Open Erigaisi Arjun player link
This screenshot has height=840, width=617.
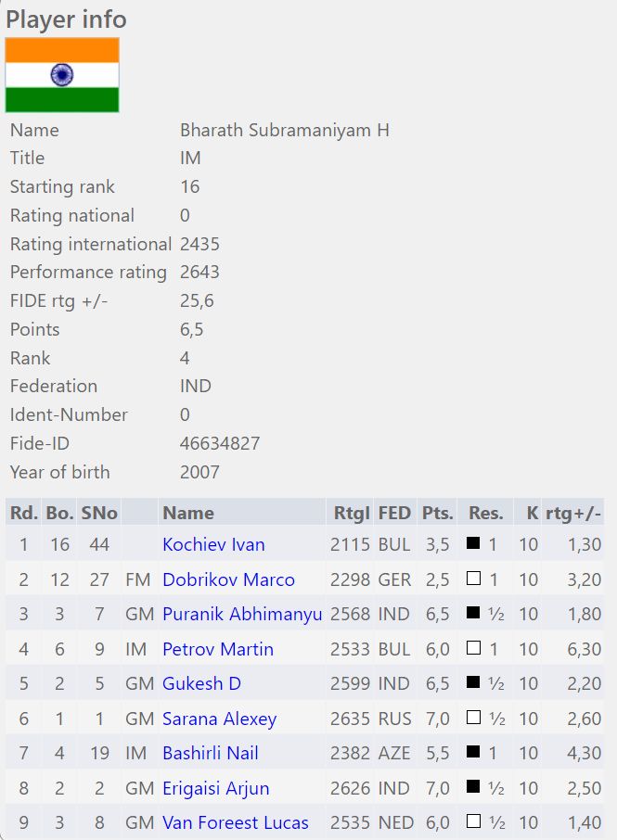(x=215, y=788)
